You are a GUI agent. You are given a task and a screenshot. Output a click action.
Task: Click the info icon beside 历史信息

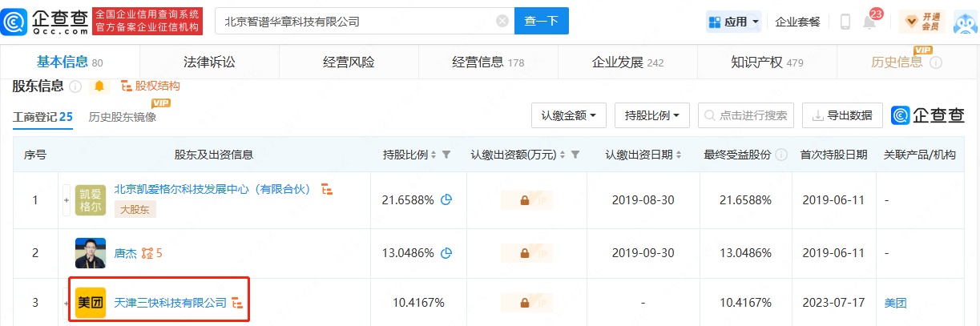(x=935, y=62)
